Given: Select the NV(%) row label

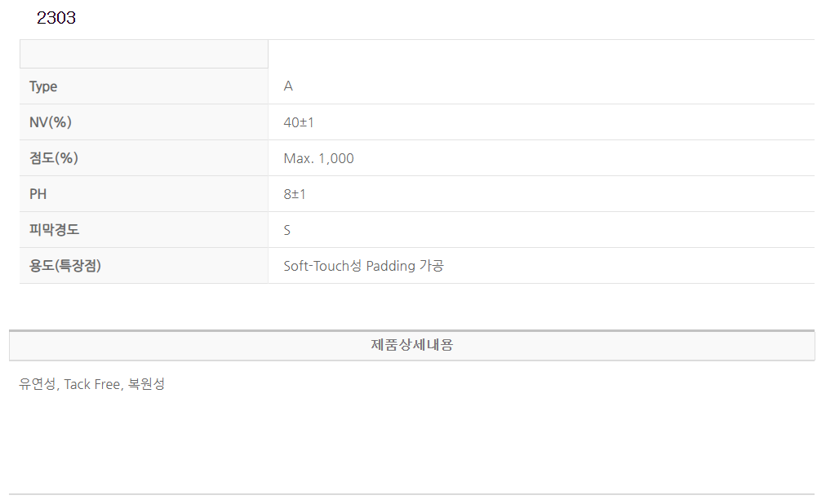Looking at the screenshot, I should pyautogui.click(x=51, y=122).
